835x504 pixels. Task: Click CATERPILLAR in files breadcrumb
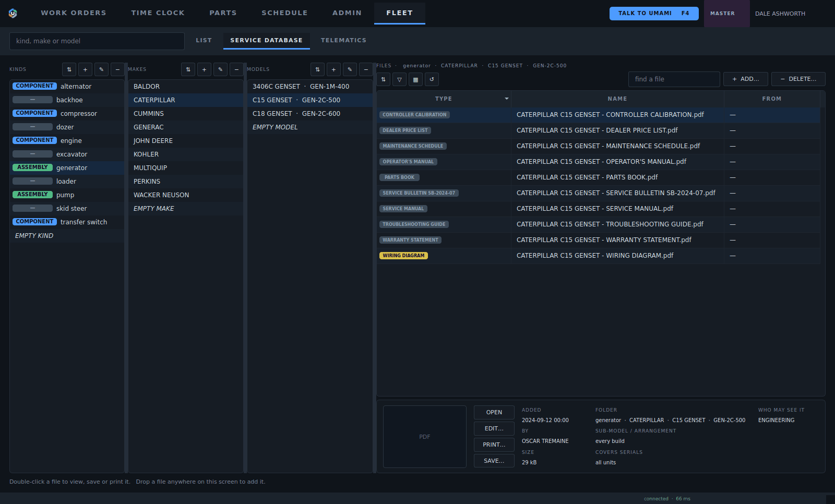click(459, 66)
